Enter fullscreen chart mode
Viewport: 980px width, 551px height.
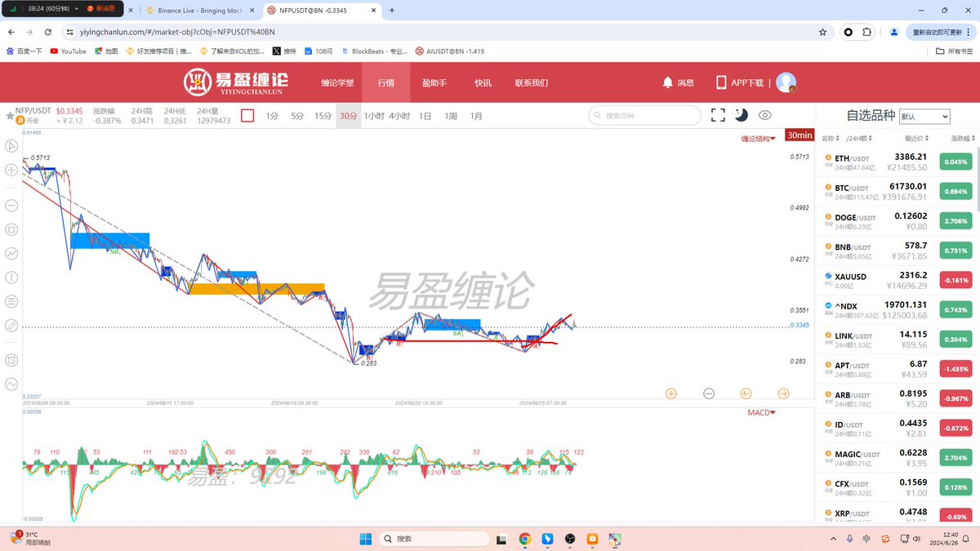coord(718,116)
